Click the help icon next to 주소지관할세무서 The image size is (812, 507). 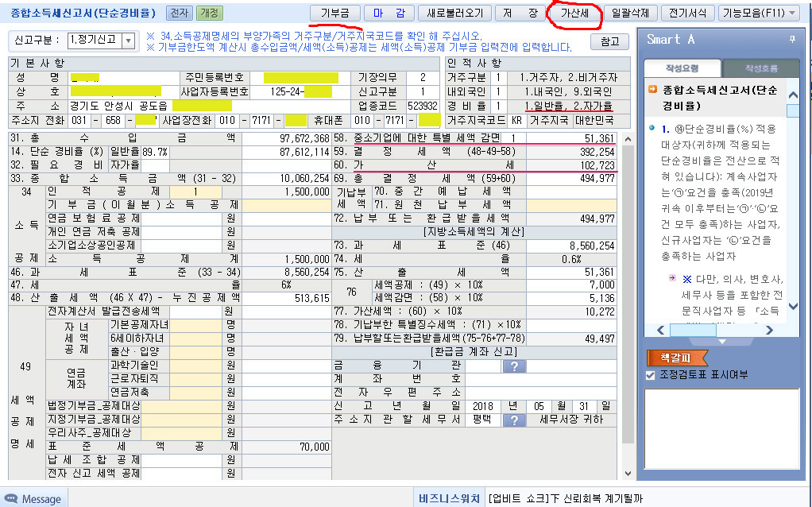(x=514, y=418)
